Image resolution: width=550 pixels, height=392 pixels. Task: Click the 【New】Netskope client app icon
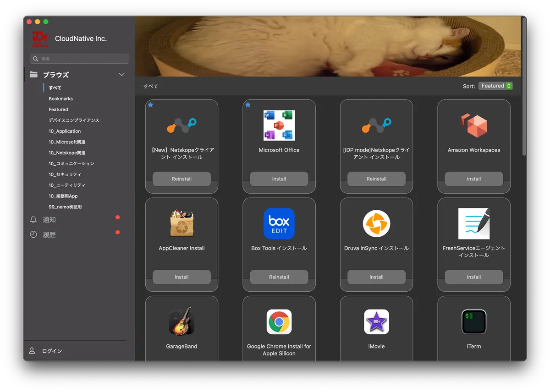[181, 125]
